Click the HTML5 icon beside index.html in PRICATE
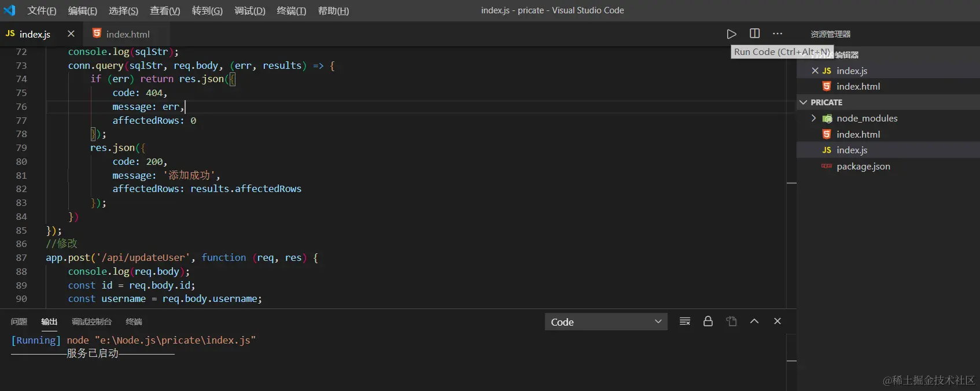Viewport: 980px width, 391px height. tap(827, 134)
